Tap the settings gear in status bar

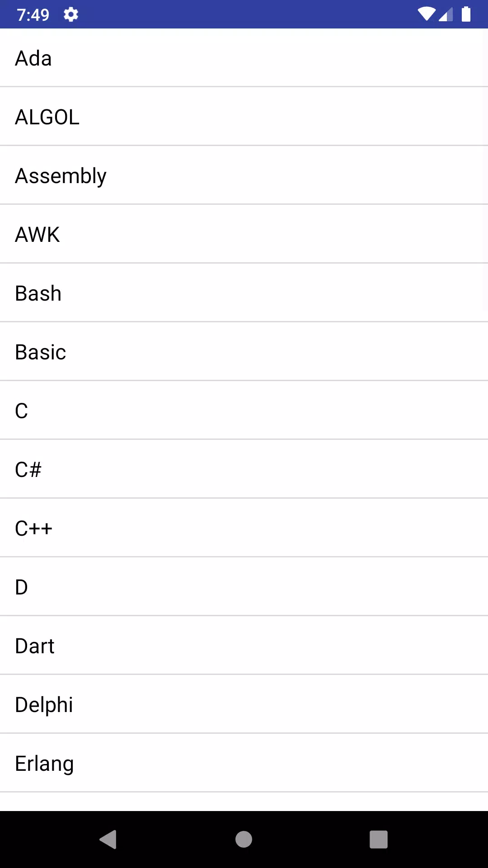[x=71, y=14]
